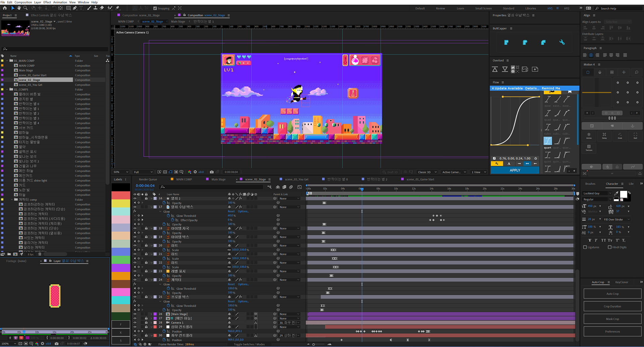The image size is (644, 347).
Task: Select the quart ease preset in Flow
Action: (548, 141)
